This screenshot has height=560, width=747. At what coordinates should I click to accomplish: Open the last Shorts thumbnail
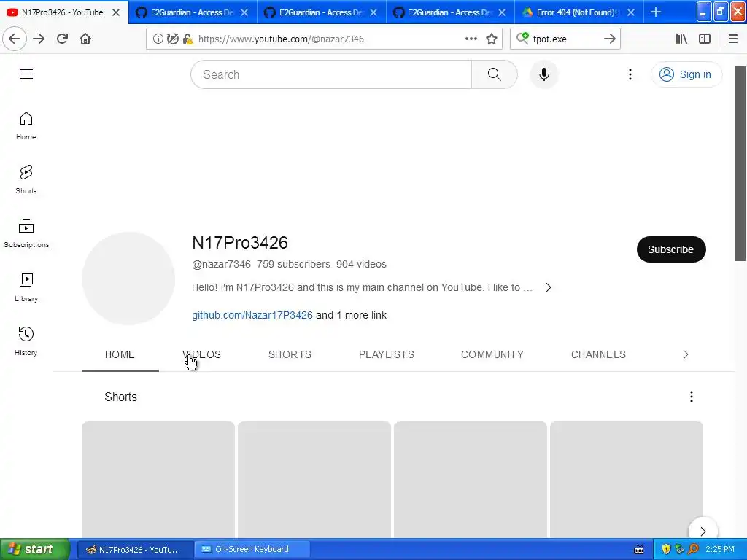pos(627,480)
